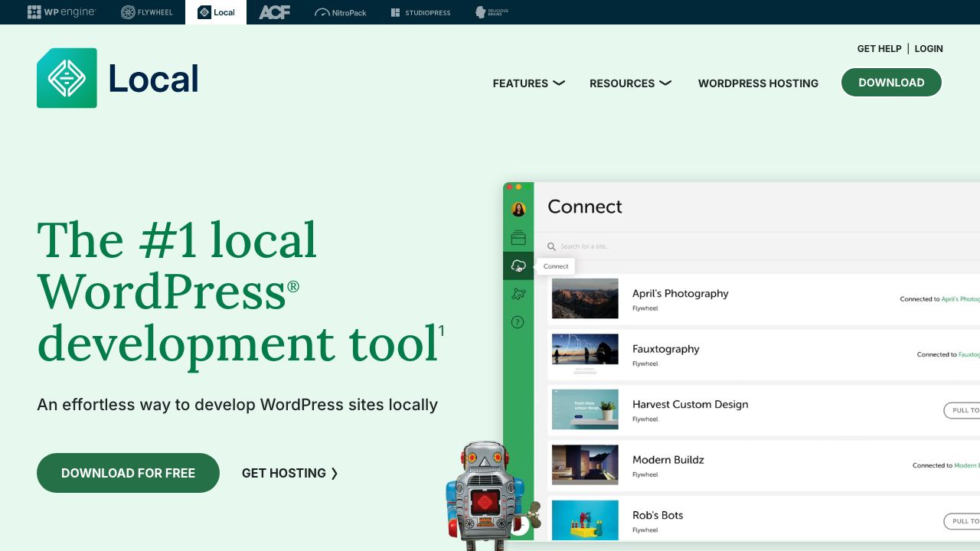
Task: Click the DOWNLOAD button in the header
Action: tap(891, 83)
